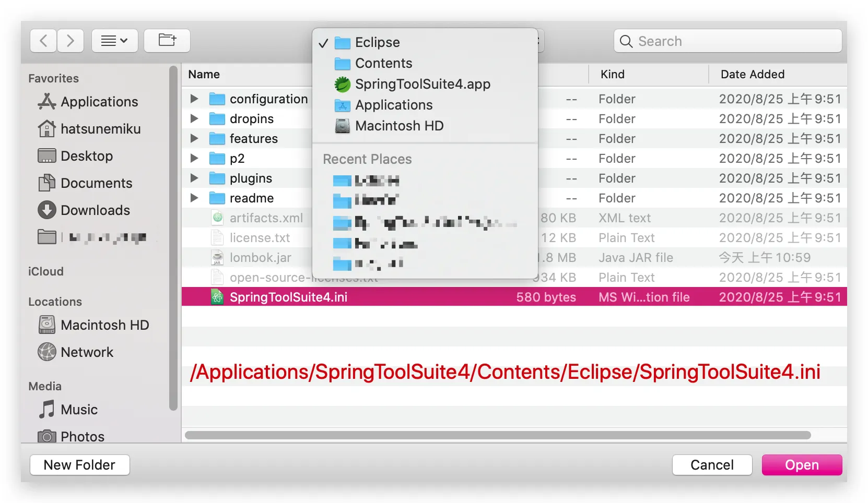Select Macintosh HD under Locations
Viewport: 868px width, 503px height.
[104, 325]
